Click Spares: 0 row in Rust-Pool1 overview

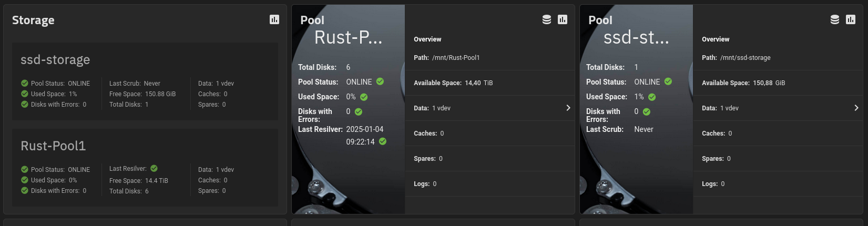490,158
